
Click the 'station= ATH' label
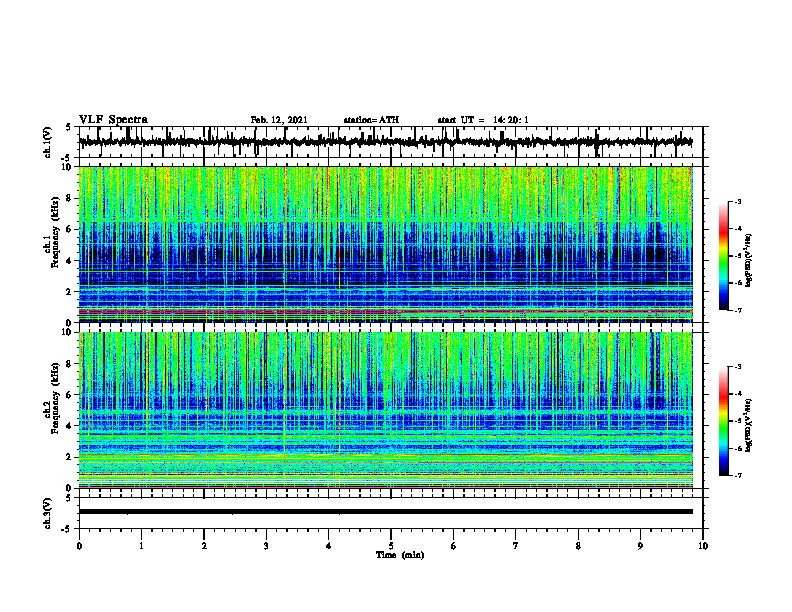click(x=371, y=120)
